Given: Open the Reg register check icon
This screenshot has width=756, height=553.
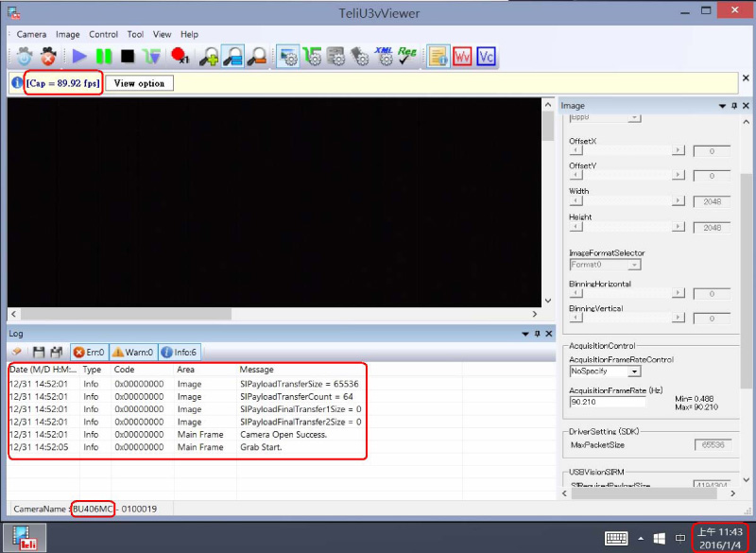Looking at the screenshot, I should click(x=407, y=57).
